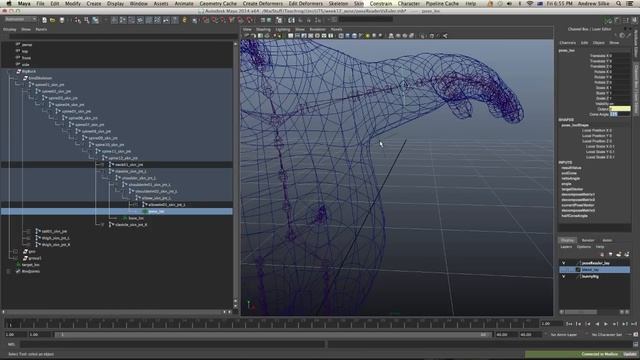Click the animation range slider bar
The width and height of the screenshot is (640, 360).
[273, 334]
